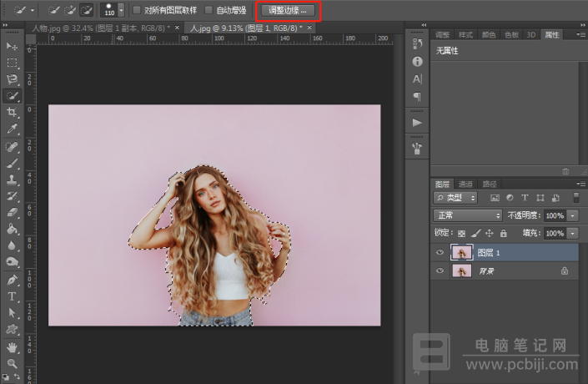Open the brush size 110 picker dropdown

(121, 11)
